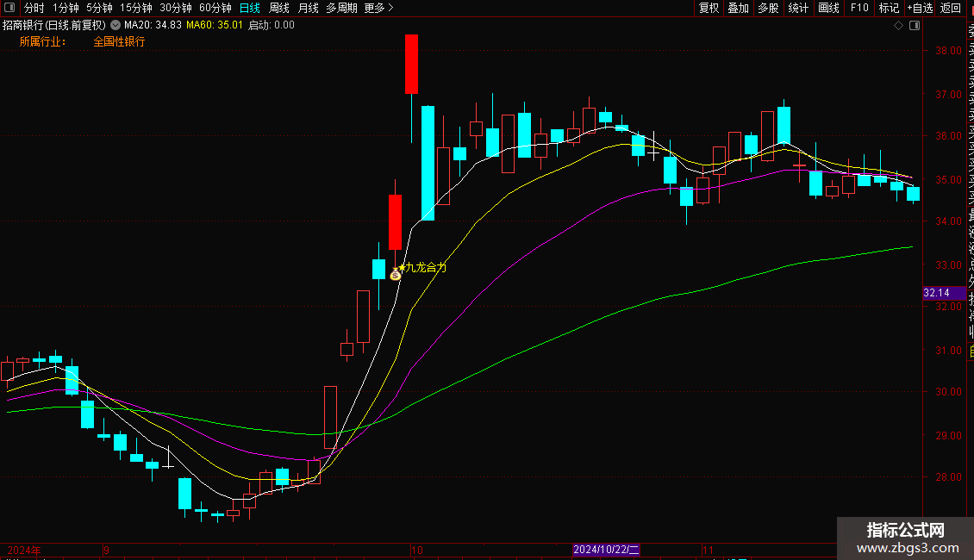The image size is (974, 560).
Task: Click the MA20: 34.83 indicator value
Action: 153,26
